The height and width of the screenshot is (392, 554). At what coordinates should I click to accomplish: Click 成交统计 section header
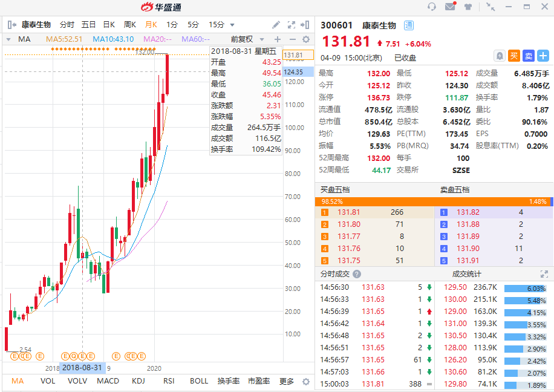tap(466, 274)
